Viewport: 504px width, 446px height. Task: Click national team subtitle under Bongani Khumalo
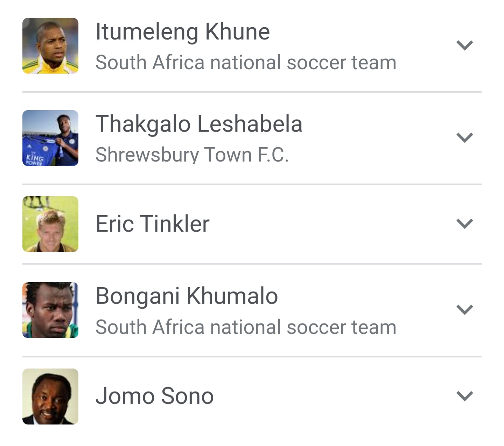tap(246, 327)
